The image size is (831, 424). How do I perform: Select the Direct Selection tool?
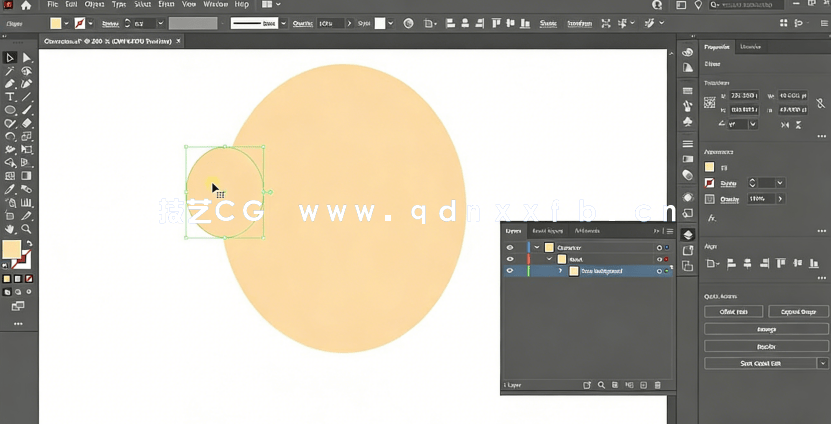26,58
